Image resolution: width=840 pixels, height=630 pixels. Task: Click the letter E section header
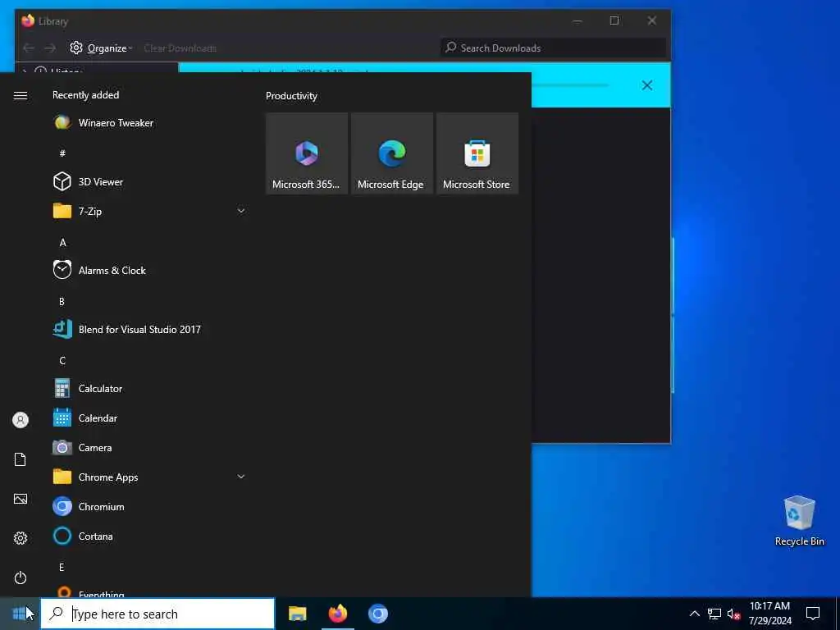[62, 568]
